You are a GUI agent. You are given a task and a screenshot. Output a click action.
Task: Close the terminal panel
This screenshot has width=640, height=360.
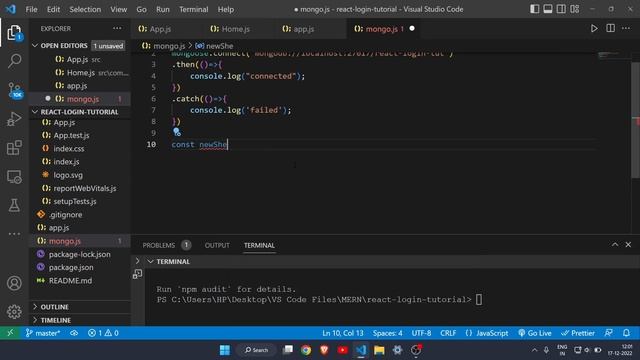tap(628, 245)
